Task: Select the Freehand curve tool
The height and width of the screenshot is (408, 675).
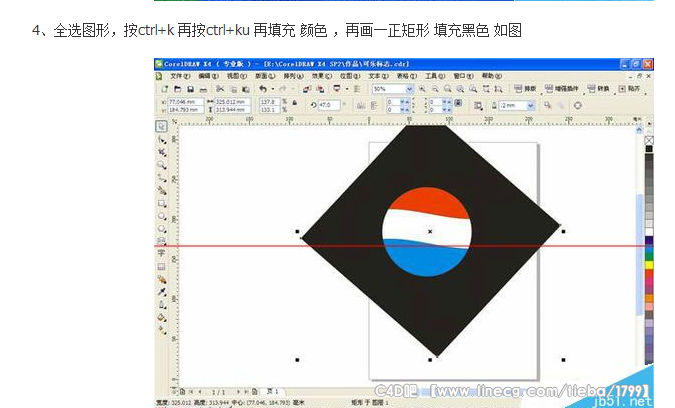Action: (x=162, y=178)
